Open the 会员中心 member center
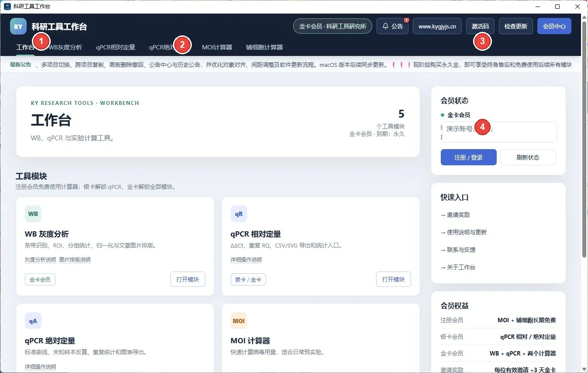The width and height of the screenshot is (588, 373). [x=554, y=26]
